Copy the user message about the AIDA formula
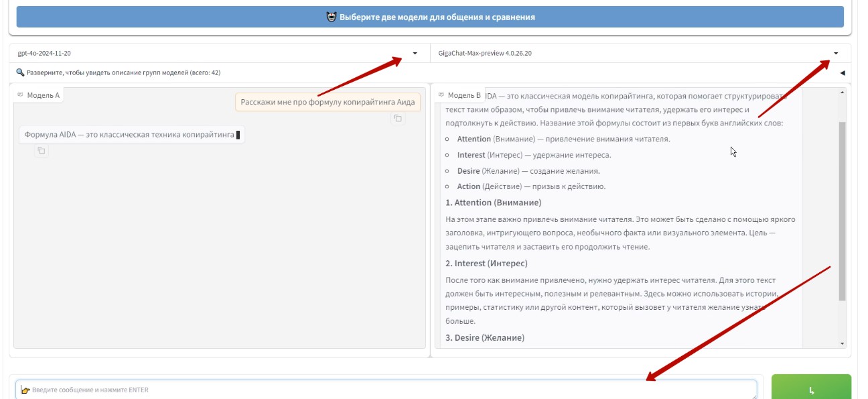The image size is (868, 399). click(397, 119)
